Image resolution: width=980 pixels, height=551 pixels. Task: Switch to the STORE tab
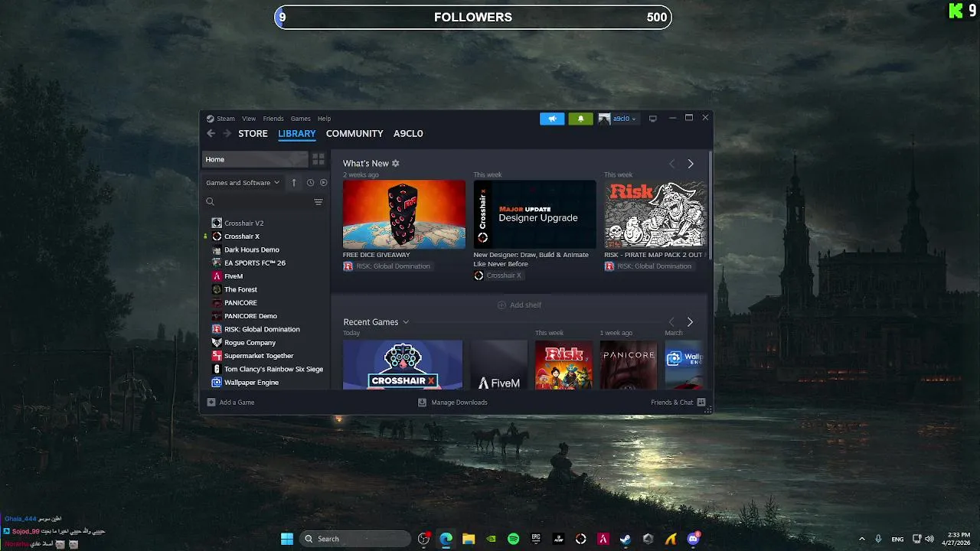(x=253, y=133)
